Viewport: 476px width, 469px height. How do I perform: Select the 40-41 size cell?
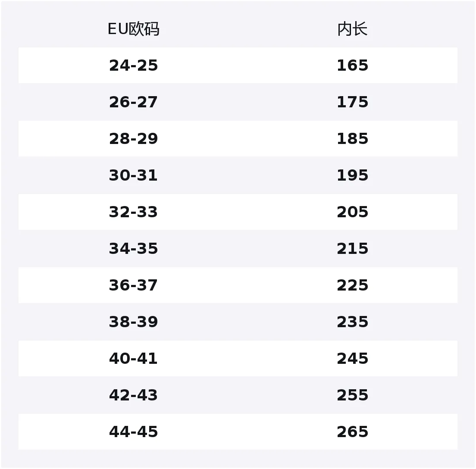click(134, 359)
